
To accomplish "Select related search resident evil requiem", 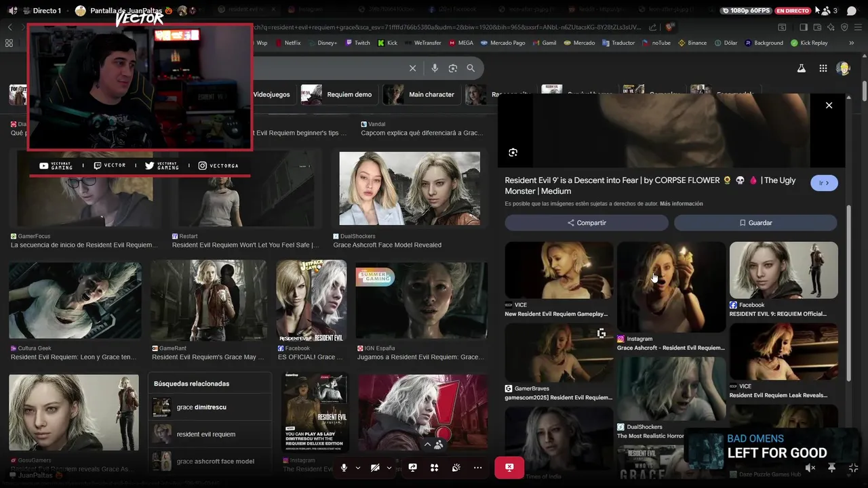I will pyautogui.click(x=209, y=434).
